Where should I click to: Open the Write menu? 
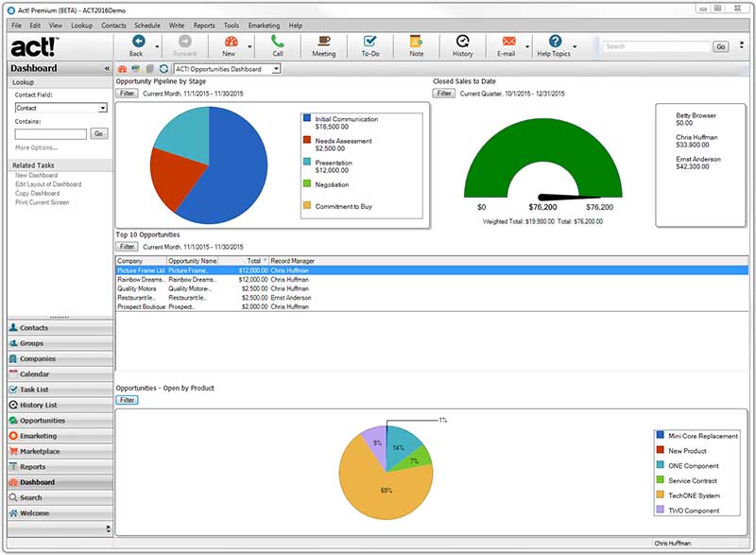click(177, 26)
